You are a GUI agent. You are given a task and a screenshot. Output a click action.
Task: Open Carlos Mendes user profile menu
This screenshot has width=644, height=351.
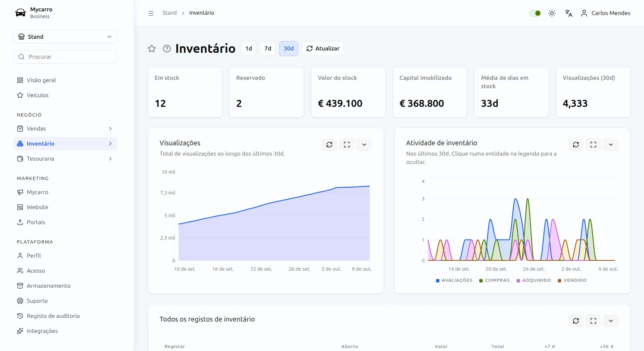point(606,13)
